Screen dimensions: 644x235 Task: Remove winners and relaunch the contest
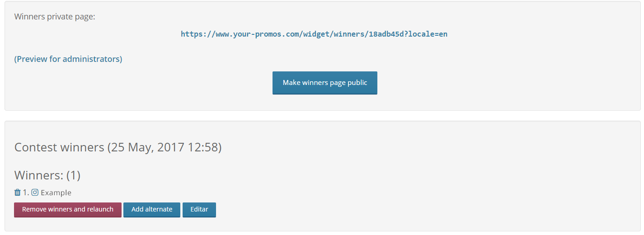[68, 210]
